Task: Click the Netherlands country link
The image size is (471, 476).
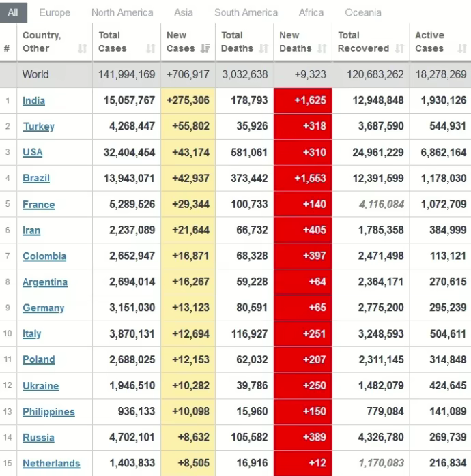Action: click(51, 464)
